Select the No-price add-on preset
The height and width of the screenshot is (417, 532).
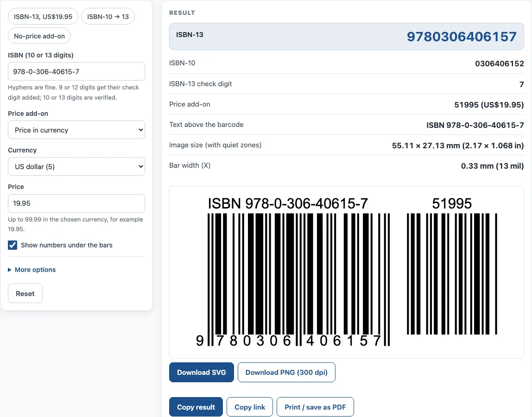coord(39,36)
